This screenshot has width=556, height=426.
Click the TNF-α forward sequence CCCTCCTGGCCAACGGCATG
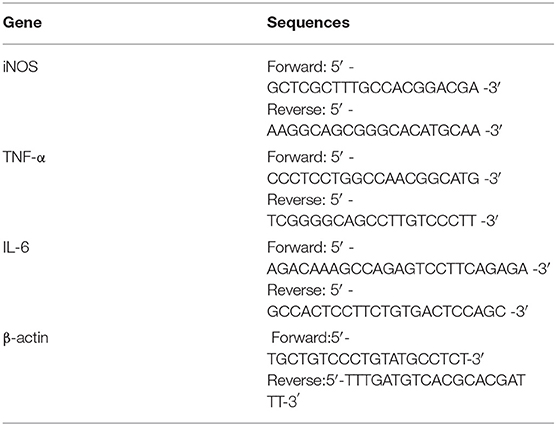pos(373,178)
